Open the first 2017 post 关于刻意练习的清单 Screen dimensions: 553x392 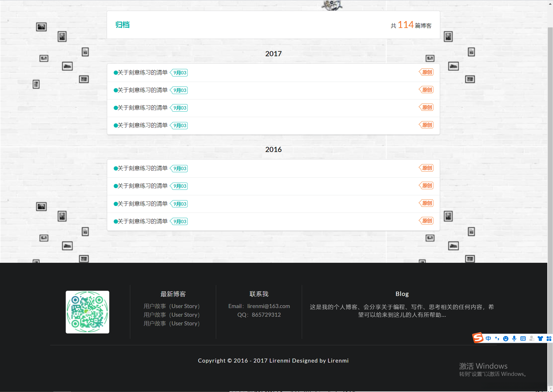click(x=142, y=72)
